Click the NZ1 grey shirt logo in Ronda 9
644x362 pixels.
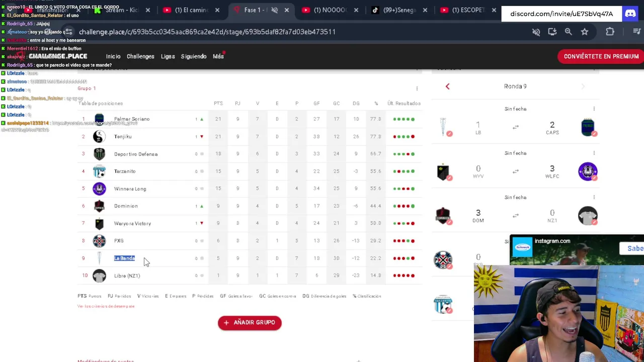pyautogui.click(x=588, y=216)
